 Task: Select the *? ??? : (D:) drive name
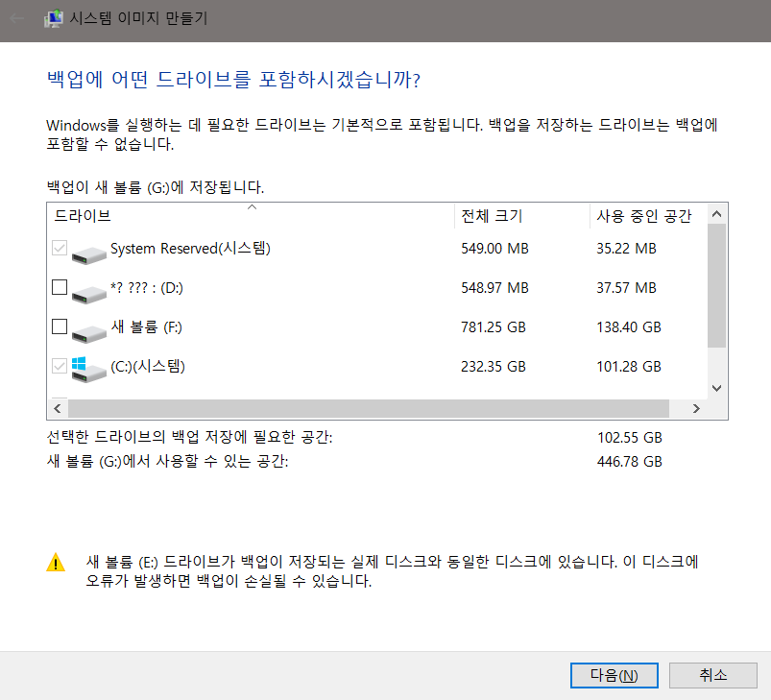tap(147, 287)
